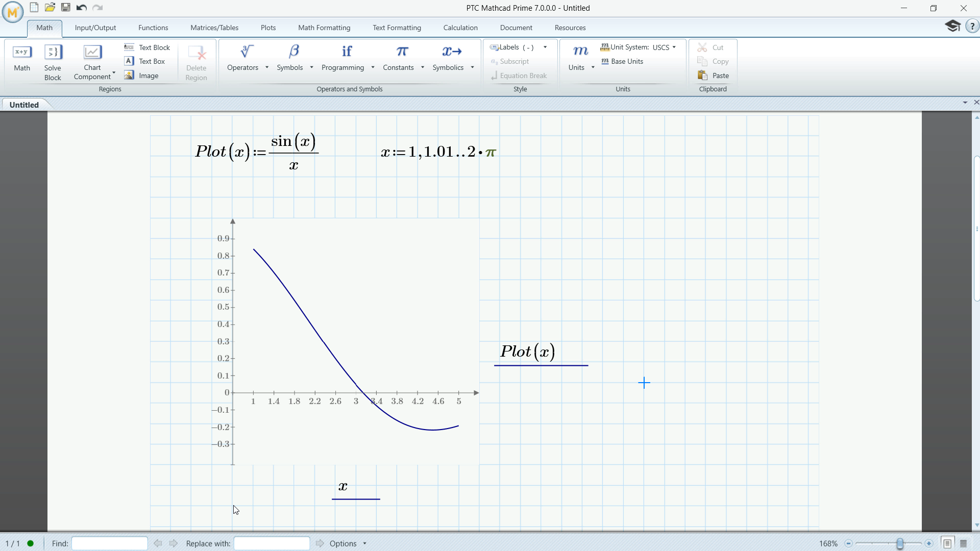Click the Save disk icon
Viewport: 980px width, 551px height.
[x=66, y=8]
